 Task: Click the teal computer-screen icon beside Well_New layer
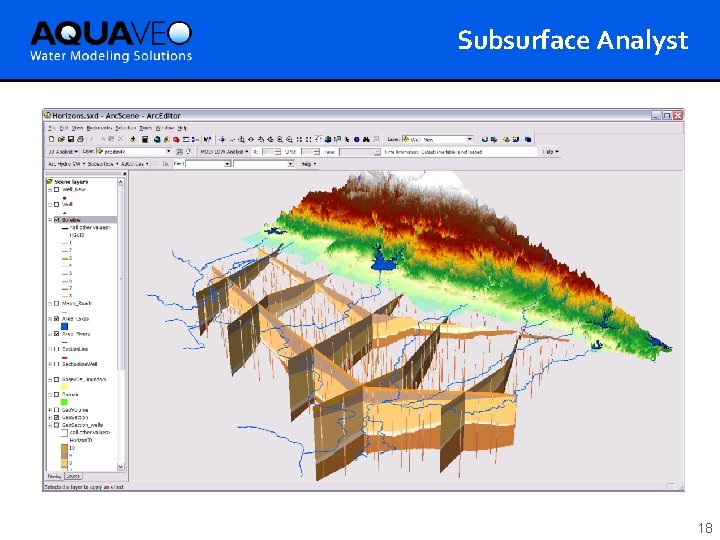(x=494, y=139)
